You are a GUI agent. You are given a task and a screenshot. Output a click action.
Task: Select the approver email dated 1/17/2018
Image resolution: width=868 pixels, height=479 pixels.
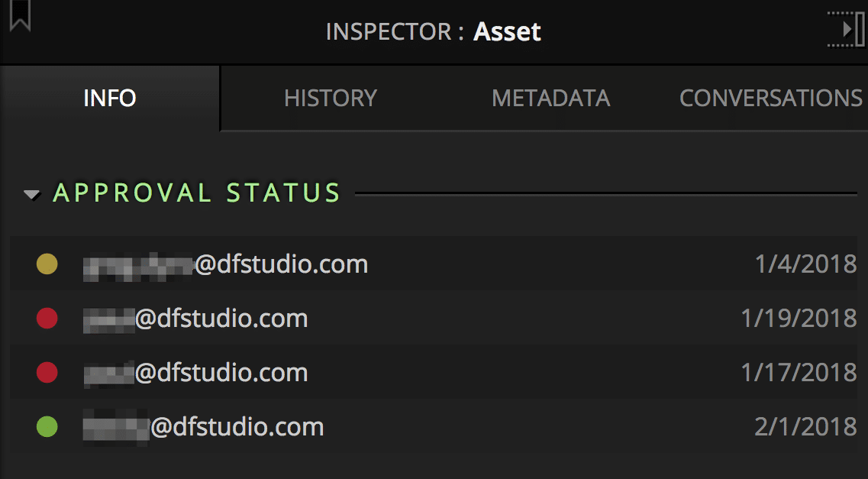195,373
